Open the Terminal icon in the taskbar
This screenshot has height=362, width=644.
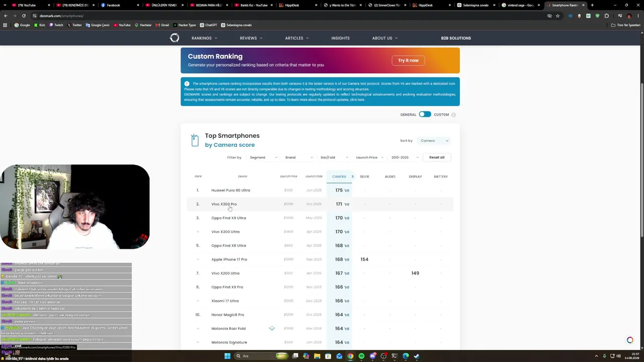394,356
